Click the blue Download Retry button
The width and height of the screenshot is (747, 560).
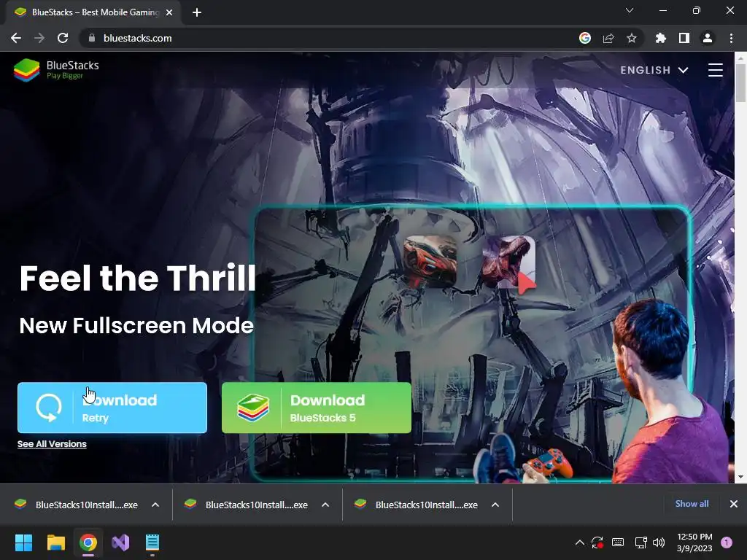[112, 408]
